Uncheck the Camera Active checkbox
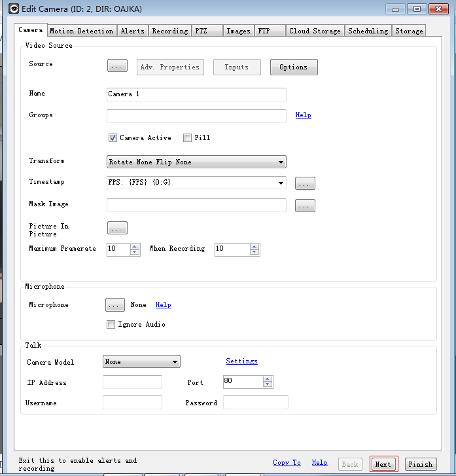The width and height of the screenshot is (456, 476). 113,138
